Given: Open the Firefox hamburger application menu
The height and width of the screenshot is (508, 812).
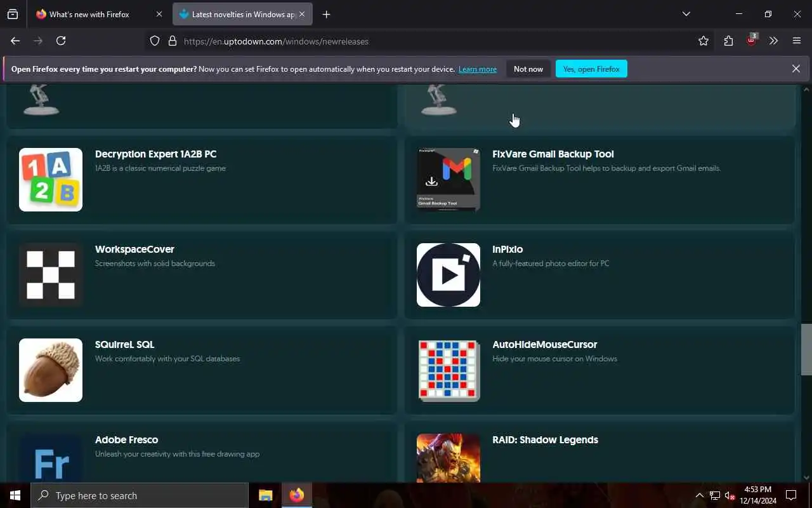Looking at the screenshot, I should click(797, 41).
